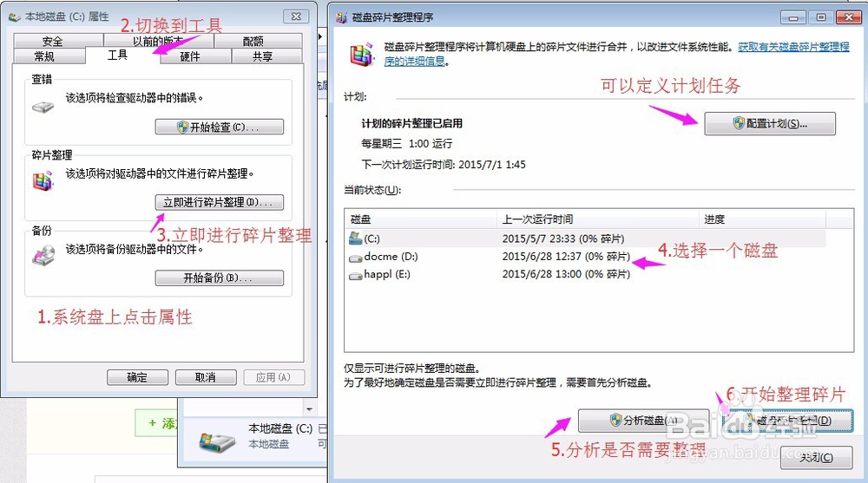Select the (C:) disk row
Screen dimensions: 868x483
587,238
